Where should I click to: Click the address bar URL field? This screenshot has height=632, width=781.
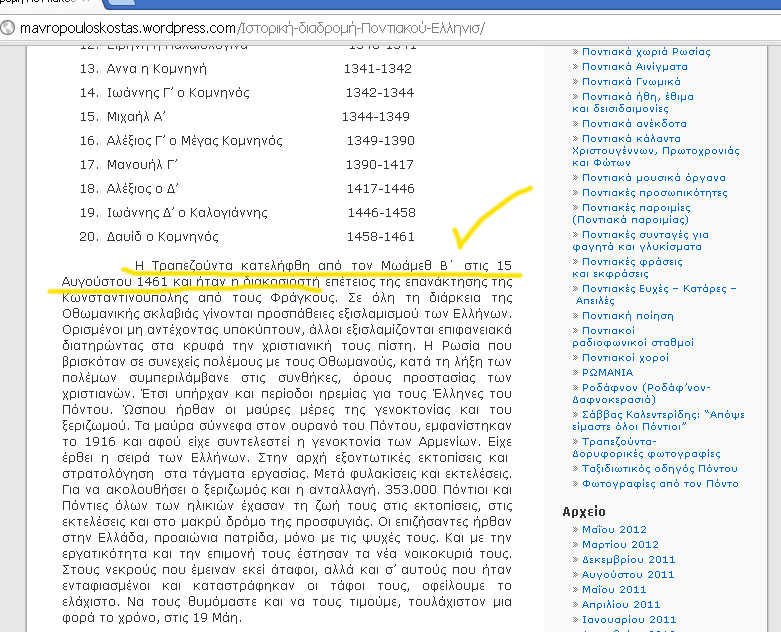click(252, 27)
